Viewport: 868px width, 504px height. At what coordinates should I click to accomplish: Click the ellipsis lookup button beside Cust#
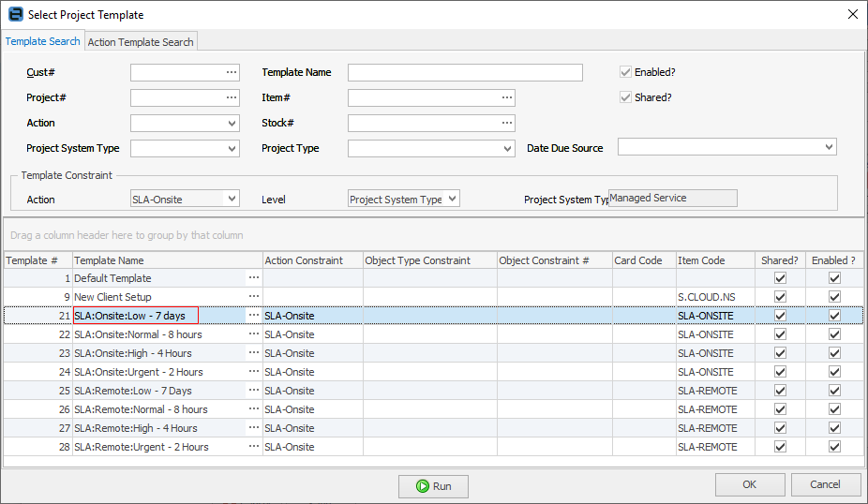click(232, 72)
